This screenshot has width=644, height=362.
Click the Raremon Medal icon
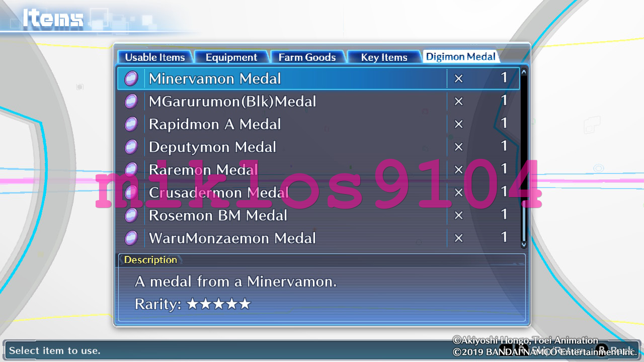(131, 169)
